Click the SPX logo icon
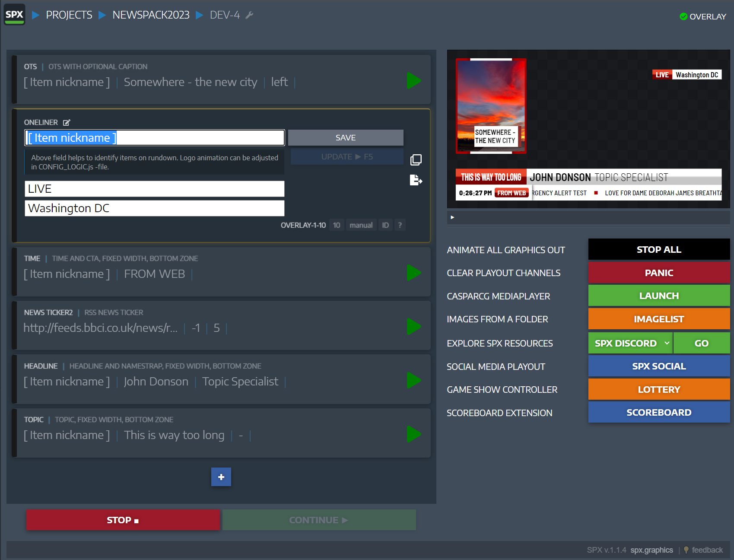 click(x=14, y=15)
